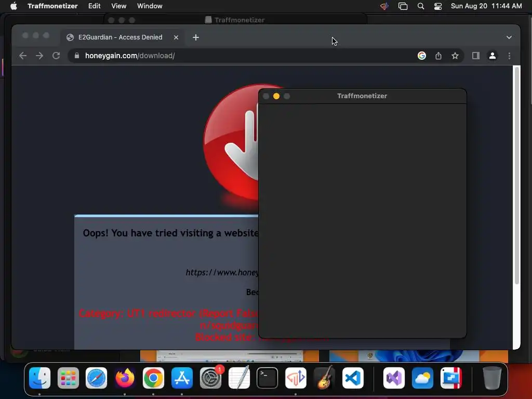Open GarageBand from the Dock

(x=324, y=378)
